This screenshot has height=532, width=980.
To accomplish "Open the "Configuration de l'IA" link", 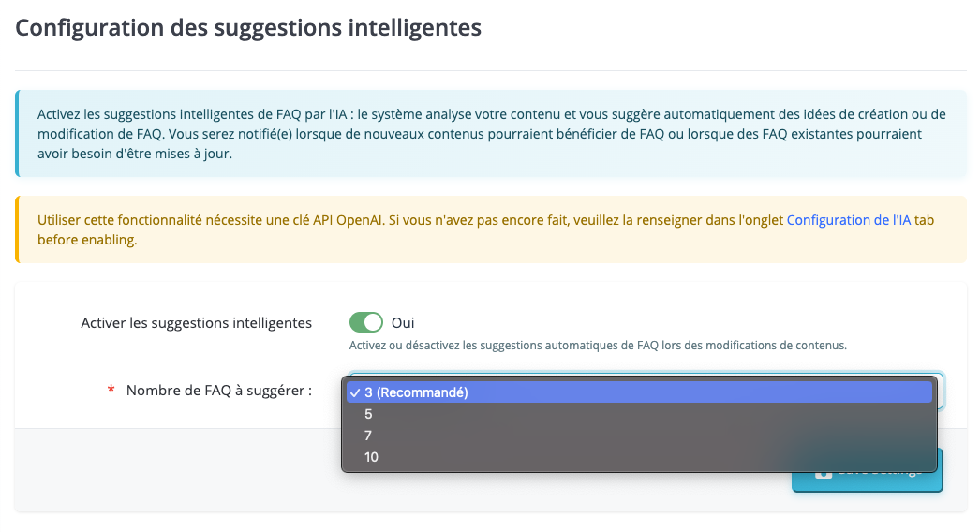I will 849,220.
